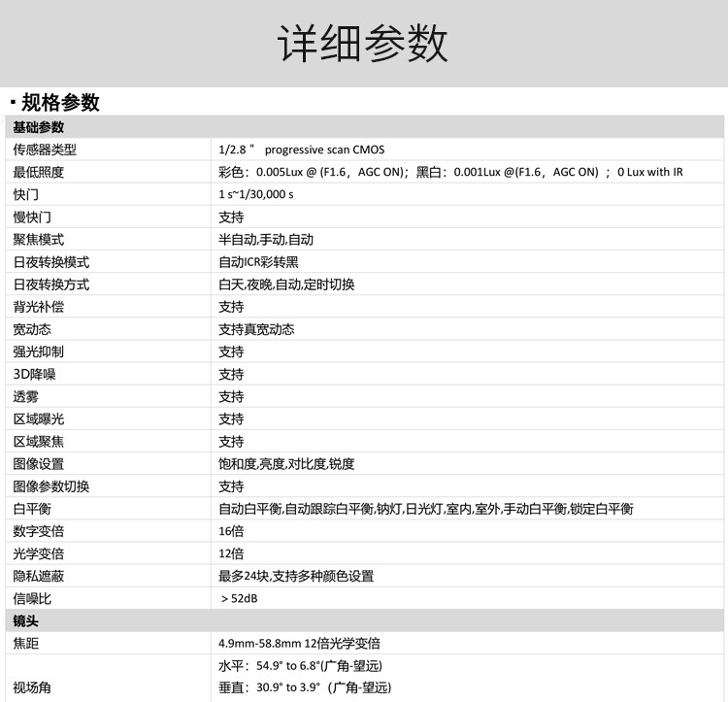Click the 自动ICR彩转黑 value
This screenshot has height=702, width=728.
(258, 262)
